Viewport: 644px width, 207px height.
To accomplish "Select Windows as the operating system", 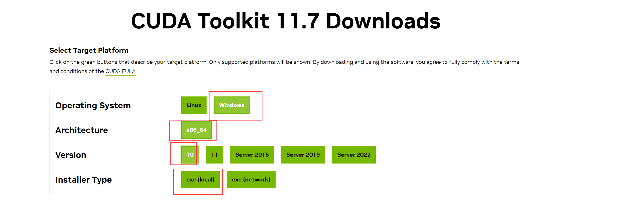I will coord(232,105).
